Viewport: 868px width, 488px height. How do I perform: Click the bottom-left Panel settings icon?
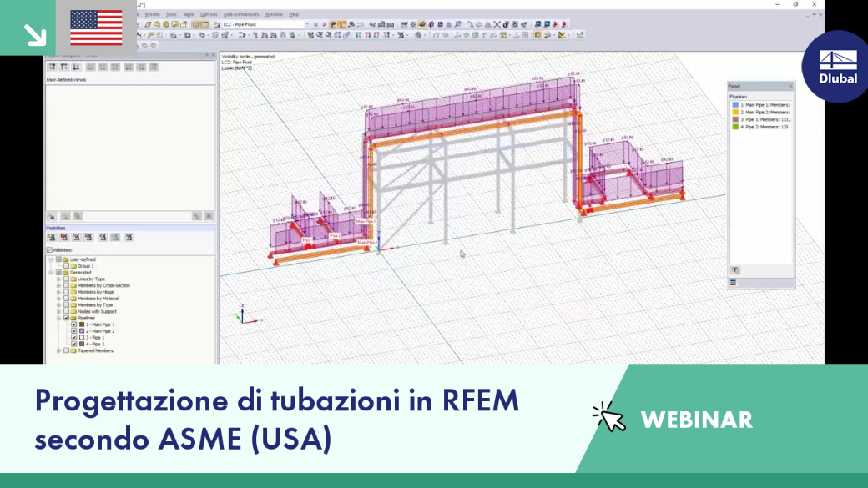point(735,270)
